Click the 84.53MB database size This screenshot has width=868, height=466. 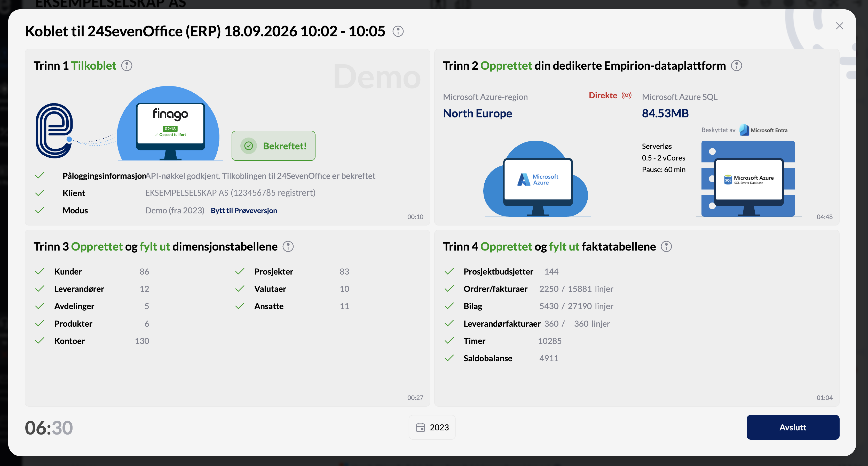(665, 114)
